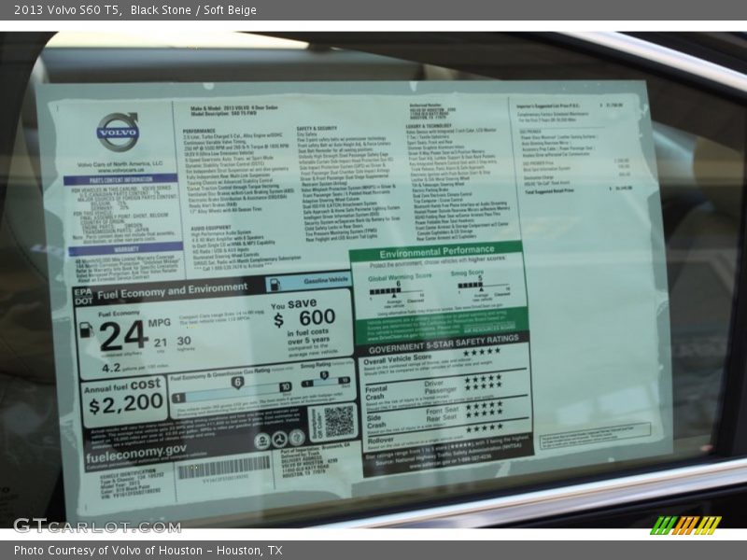Image resolution: width=747 pixels, height=560 pixels.
Task: Click the gasoline pump icon next to Gasoline Vehicle
Action: click(275, 285)
